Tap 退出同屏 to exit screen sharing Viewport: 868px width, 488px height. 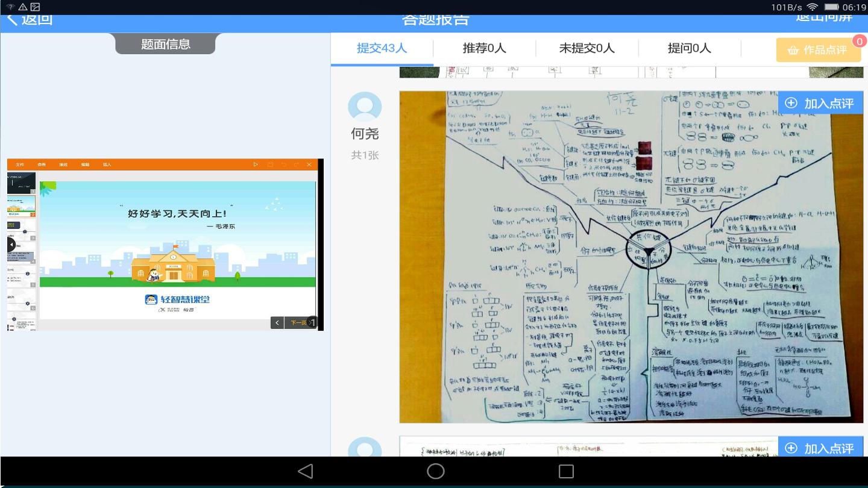click(824, 18)
